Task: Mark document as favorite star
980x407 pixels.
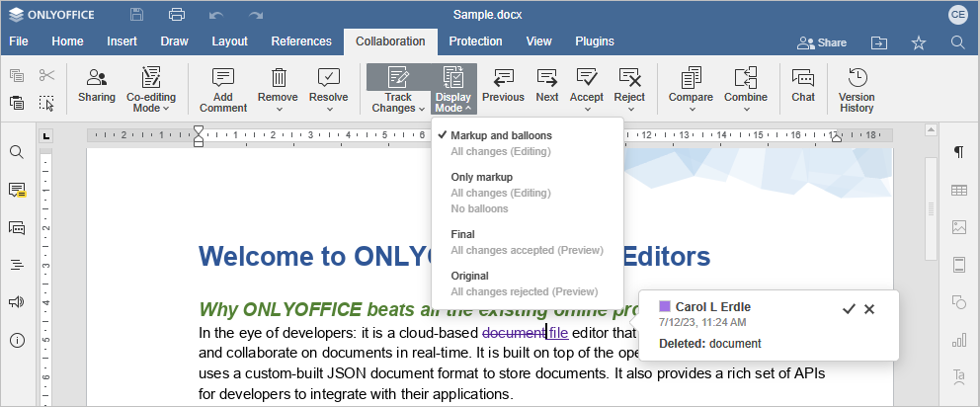Action: point(918,42)
